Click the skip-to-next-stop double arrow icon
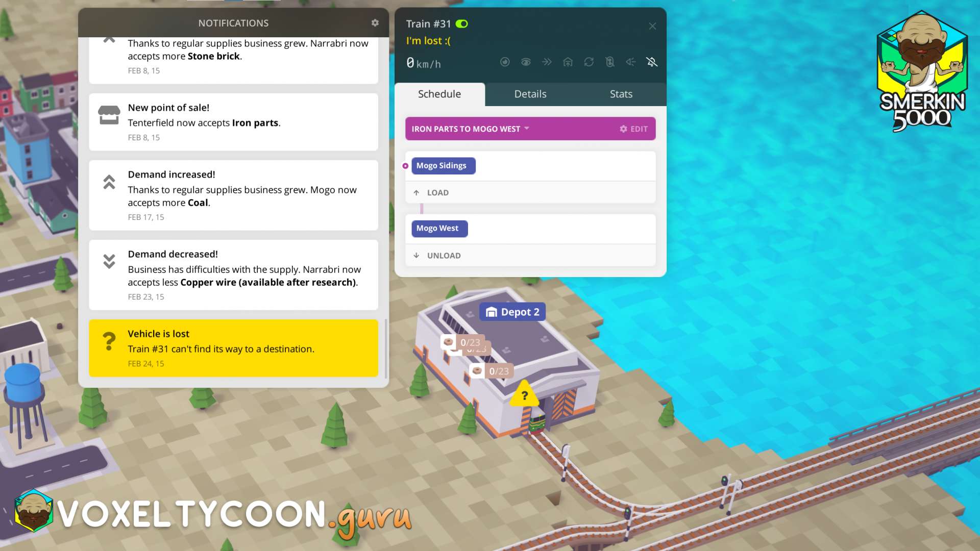Image resolution: width=980 pixels, height=551 pixels. coord(547,62)
